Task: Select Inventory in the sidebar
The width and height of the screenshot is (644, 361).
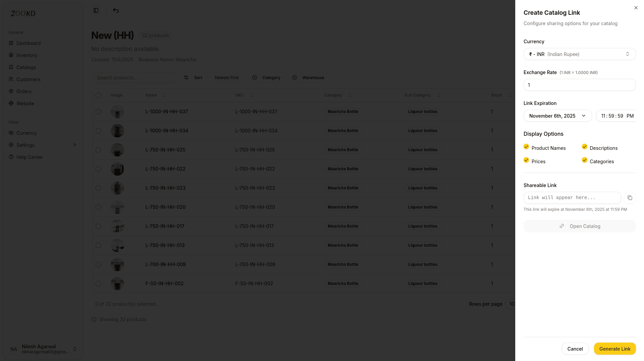Action: [27, 55]
